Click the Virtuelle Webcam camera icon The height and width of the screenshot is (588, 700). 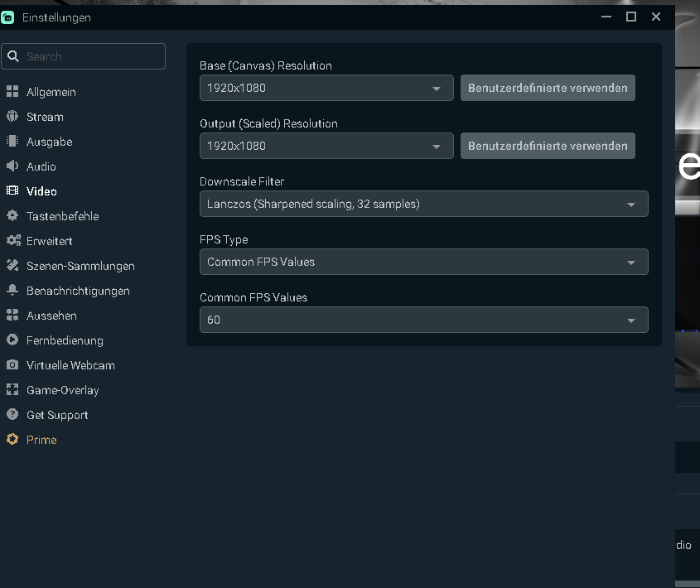[x=12, y=365]
